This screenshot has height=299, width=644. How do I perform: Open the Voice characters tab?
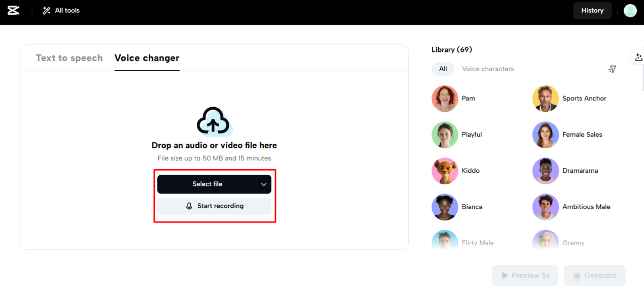click(488, 69)
